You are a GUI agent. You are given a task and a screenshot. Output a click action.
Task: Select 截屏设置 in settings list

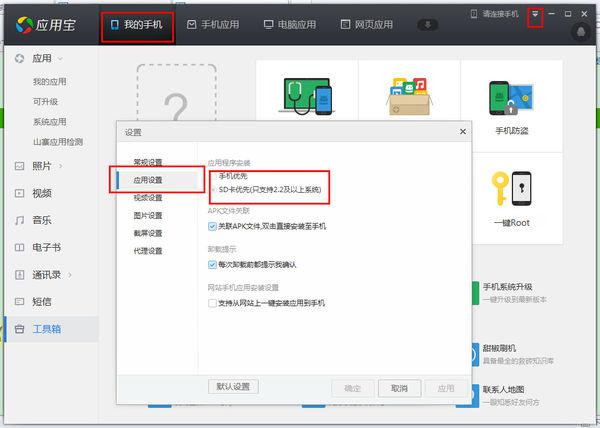pyautogui.click(x=148, y=233)
